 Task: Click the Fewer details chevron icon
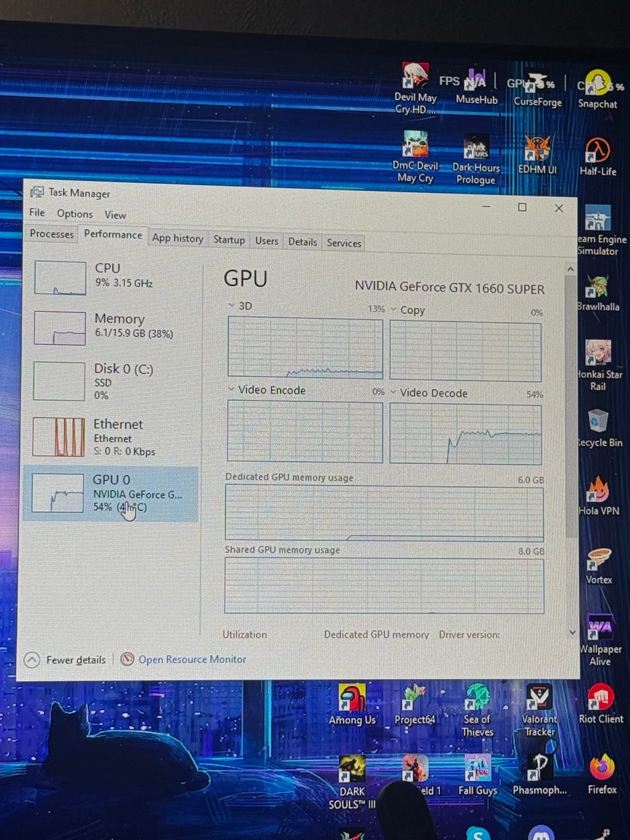(31, 660)
